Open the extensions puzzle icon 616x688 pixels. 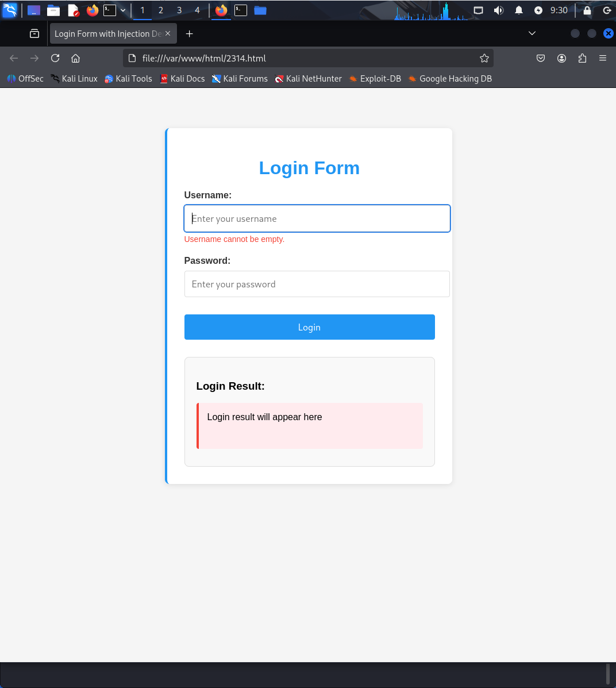coord(582,59)
